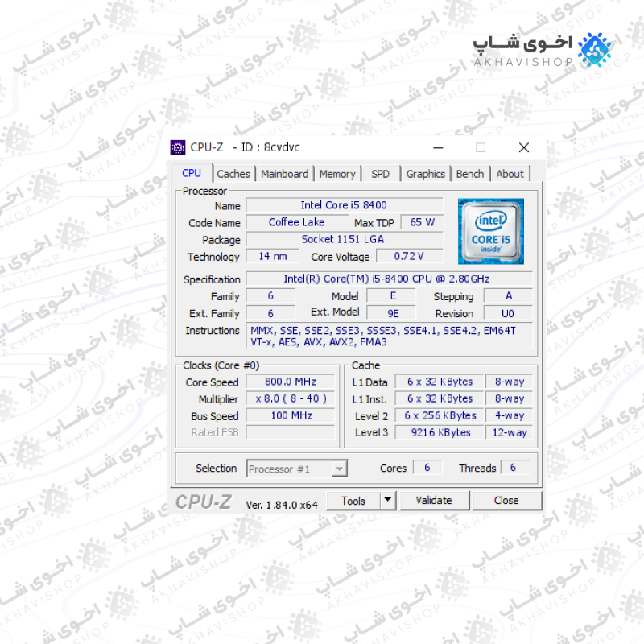Click the Code Name value Coffee Lake

tap(296, 222)
